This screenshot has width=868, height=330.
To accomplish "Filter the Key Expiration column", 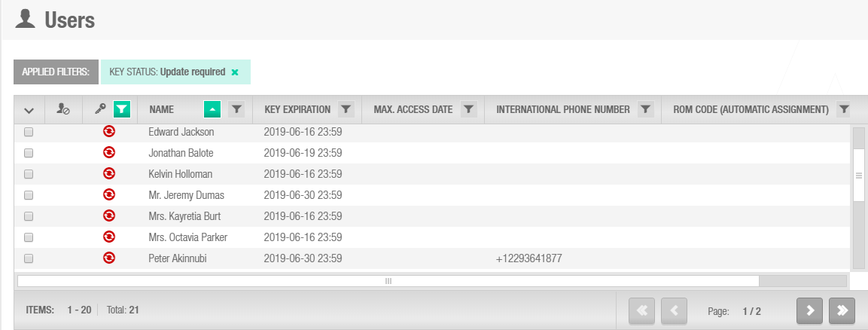I will (346, 110).
